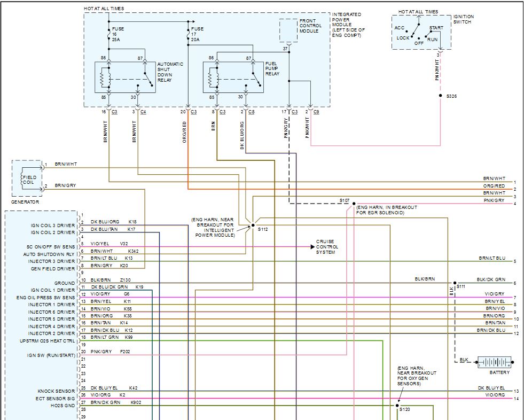Click the ignition switch contact diagram
Image resolution: width=524 pixels, height=420 pixels.
(x=422, y=33)
